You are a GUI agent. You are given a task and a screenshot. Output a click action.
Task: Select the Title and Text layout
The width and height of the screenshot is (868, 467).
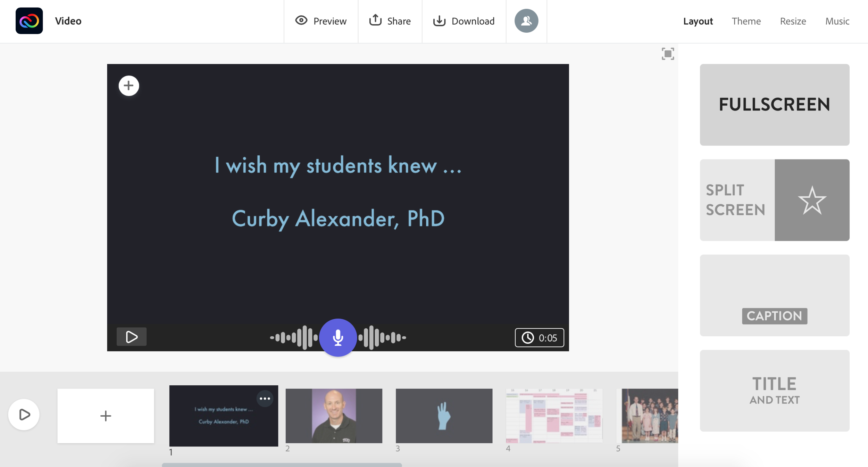[774, 391]
